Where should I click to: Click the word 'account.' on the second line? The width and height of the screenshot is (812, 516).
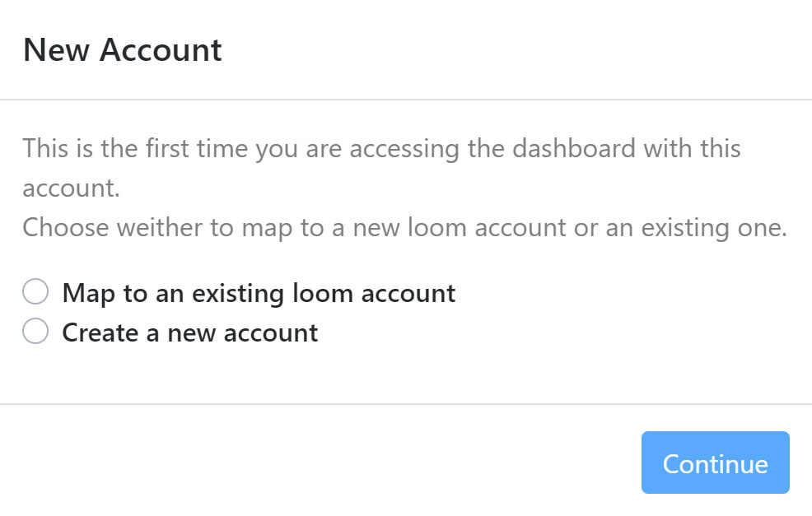coord(71,188)
